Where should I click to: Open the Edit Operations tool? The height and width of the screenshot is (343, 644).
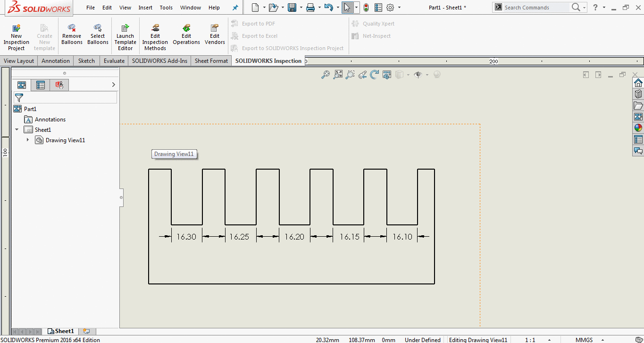point(186,28)
